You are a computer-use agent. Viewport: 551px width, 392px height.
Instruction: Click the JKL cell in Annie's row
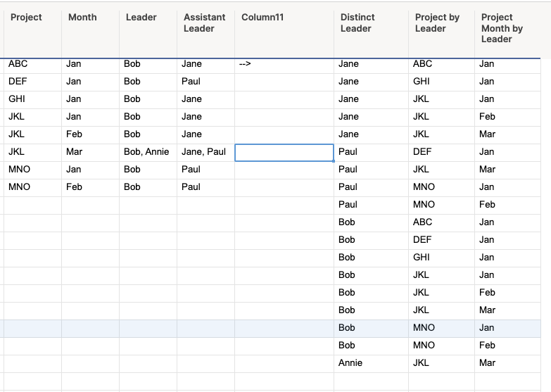click(421, 363)
